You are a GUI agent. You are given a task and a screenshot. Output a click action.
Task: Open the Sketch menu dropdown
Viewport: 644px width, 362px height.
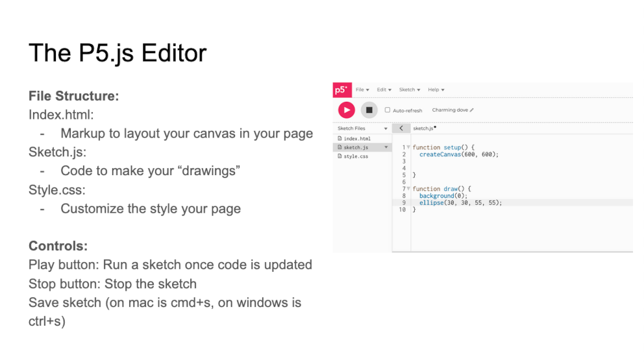(409, 90)
